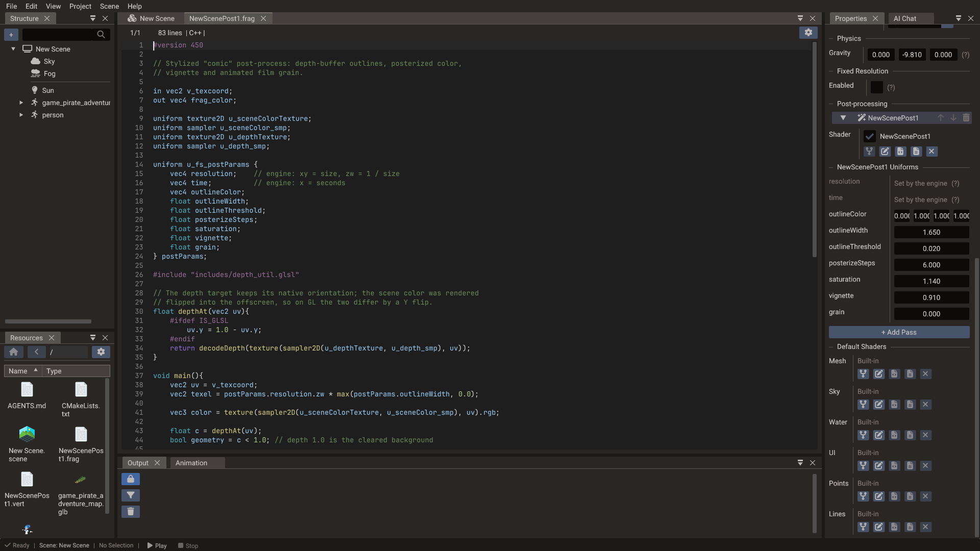Go back in Resources browser
The width and height of the screenshot is (980, 551).
tap(36, 352)
